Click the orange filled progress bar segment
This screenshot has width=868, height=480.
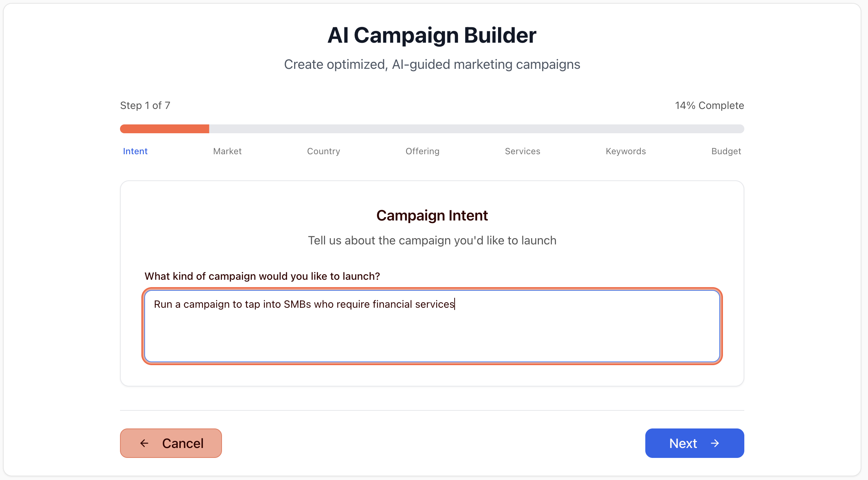click(x=165, y=129)
